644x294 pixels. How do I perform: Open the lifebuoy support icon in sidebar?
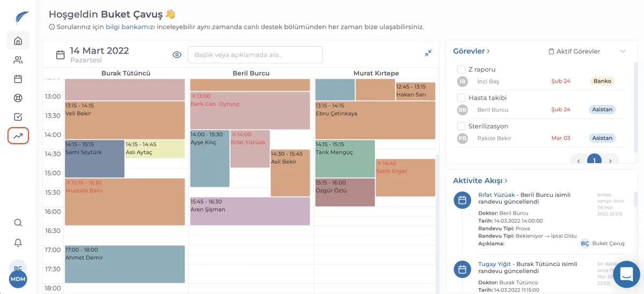tap(18, 98)
